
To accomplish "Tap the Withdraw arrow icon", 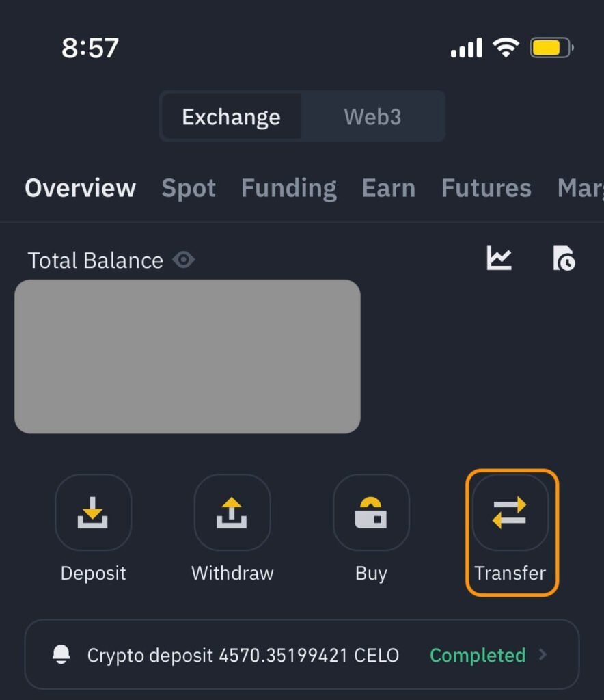I will (x=232, y=513).
